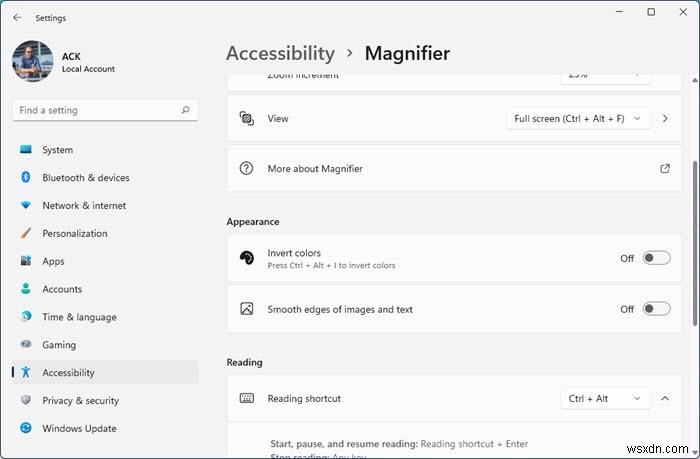Open the Apps category

click(105, 261)
